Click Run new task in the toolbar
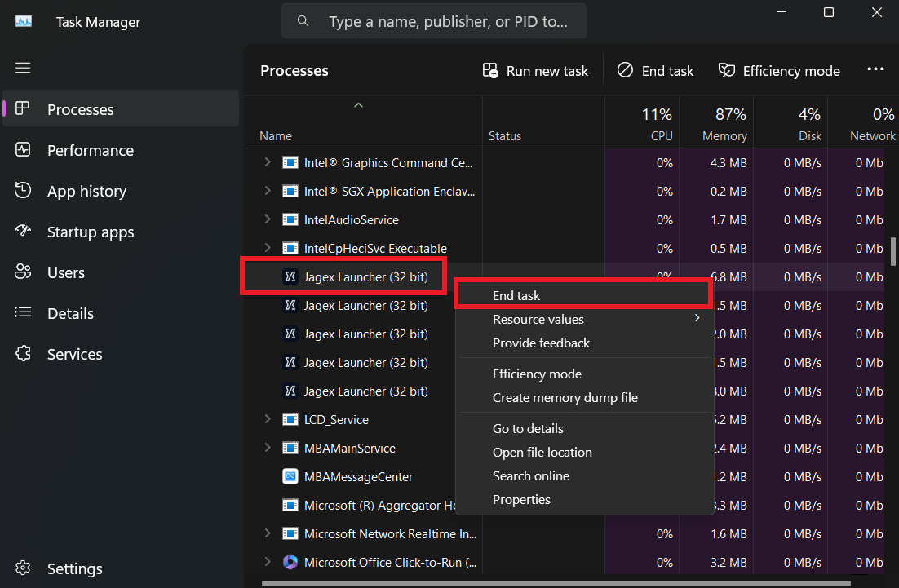The height and width of the screenshot is (588, 899). pyautogui.click(x=535, y=71)
